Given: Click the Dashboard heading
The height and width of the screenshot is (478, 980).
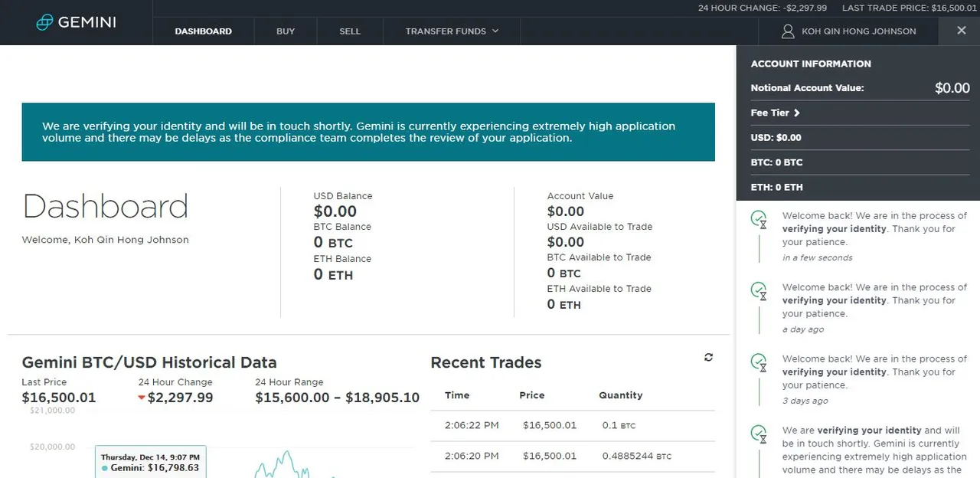Looking at the screenshot, I should point(105,207).
